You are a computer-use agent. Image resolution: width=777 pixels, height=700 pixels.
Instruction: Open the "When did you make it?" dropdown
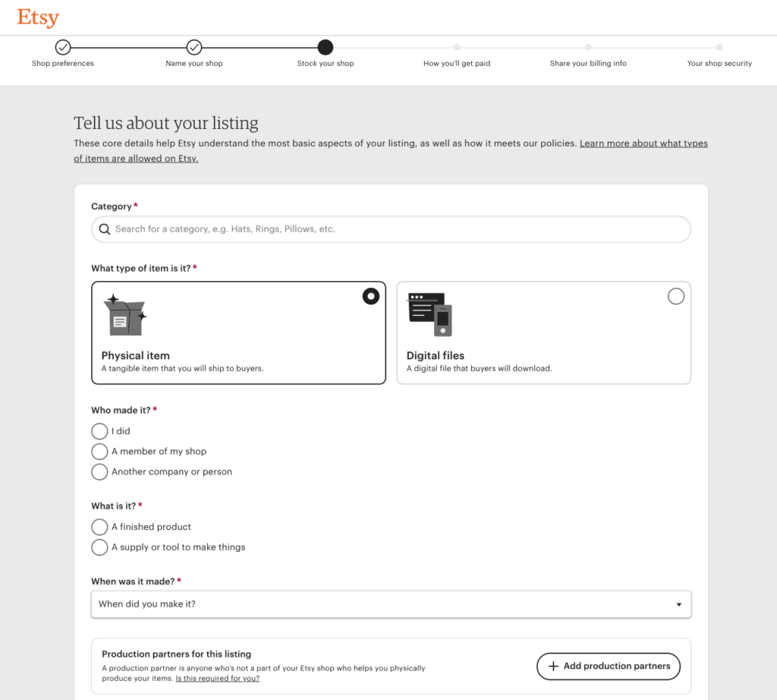[391, 604]
